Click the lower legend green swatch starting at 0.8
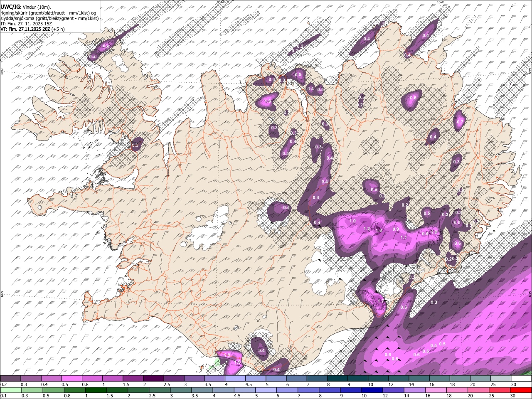The image size is (532, 399). click(74, 390)
